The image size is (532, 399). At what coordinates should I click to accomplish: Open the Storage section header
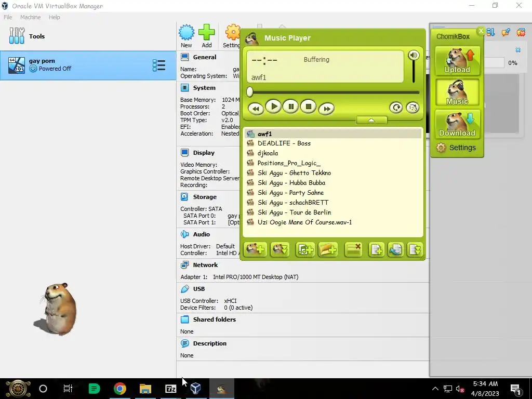[x=205, y=197]
